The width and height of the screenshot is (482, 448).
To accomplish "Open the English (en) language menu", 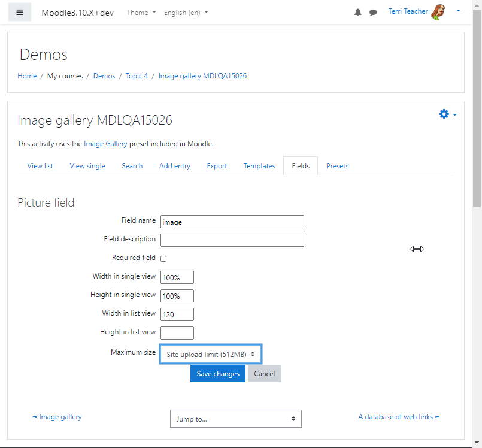I will pos(186,13).
